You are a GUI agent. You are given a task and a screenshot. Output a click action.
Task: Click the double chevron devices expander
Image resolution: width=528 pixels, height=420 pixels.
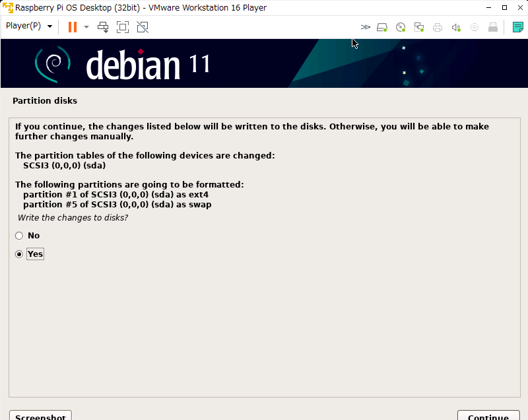point(366,27)
